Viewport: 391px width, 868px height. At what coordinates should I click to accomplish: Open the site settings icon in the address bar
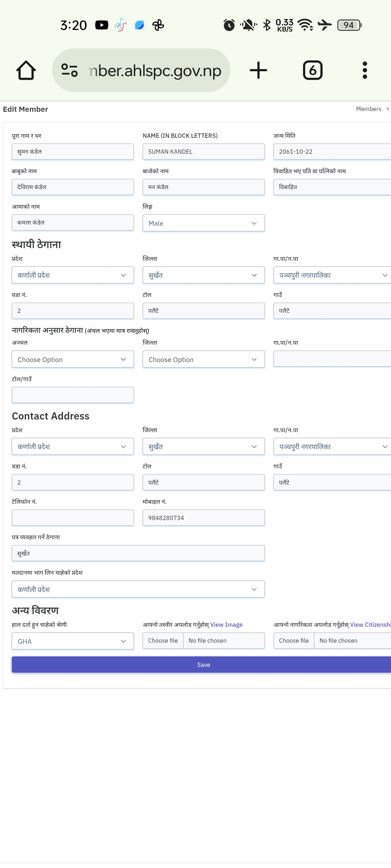(70, 70)
